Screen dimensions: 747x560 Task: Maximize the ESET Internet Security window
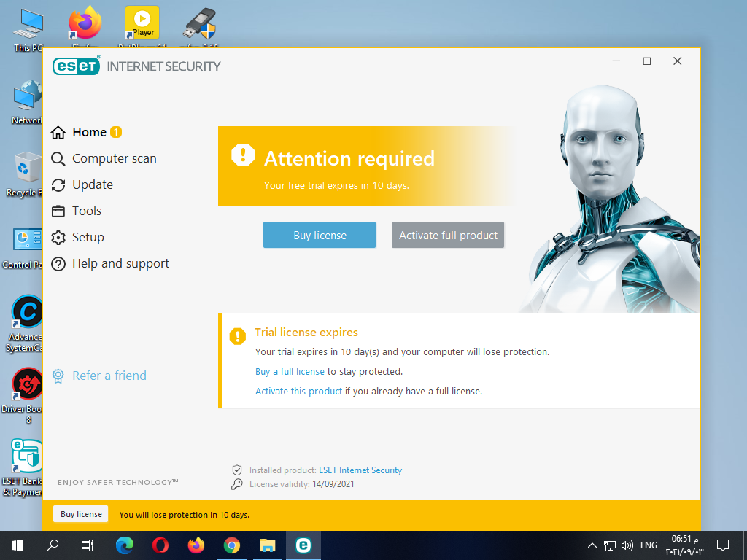pyautogui.click(x=647, y=61)
